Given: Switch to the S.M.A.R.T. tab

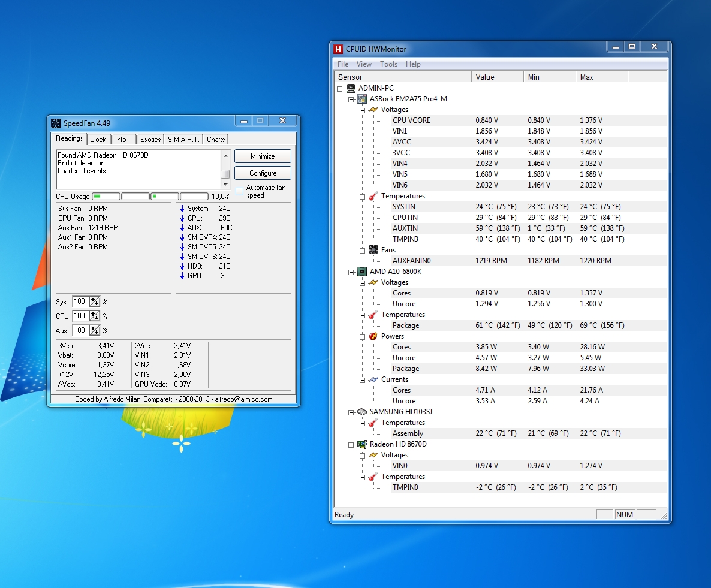Looking at the screenshot, I should [x=183, y=140].
